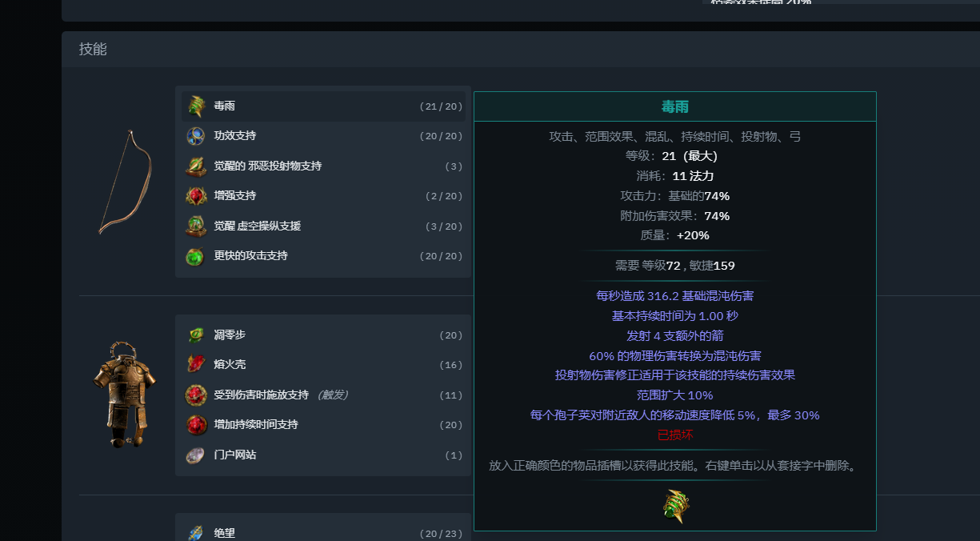
Task: Select the 更快的攻击支持 gem icon
Action: click(194, 255)
